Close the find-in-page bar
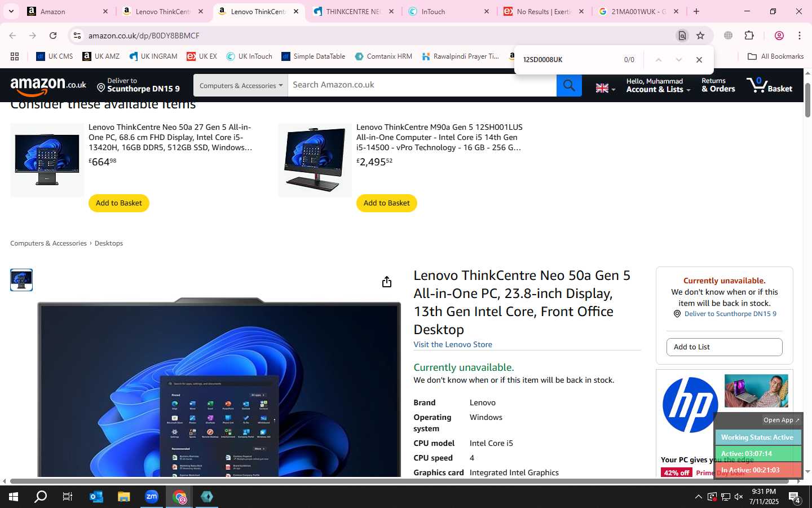This screenshot has width=812, height=508. 699,60
